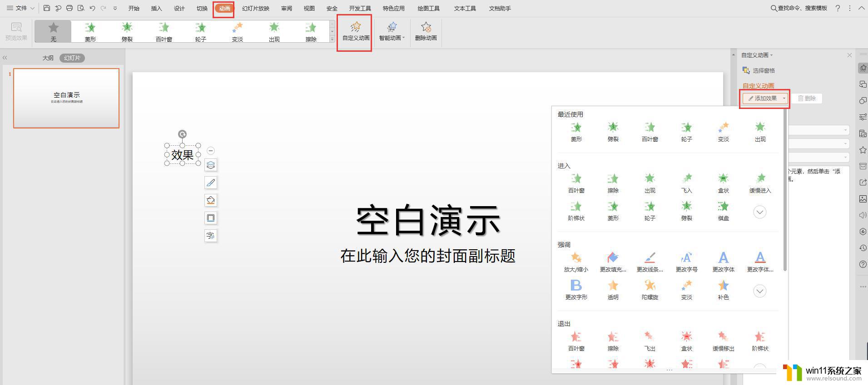Click the Print icon in quick access toolbar
Image resolution: width=868 pixels, height=385 pixels.
(69, 8)
